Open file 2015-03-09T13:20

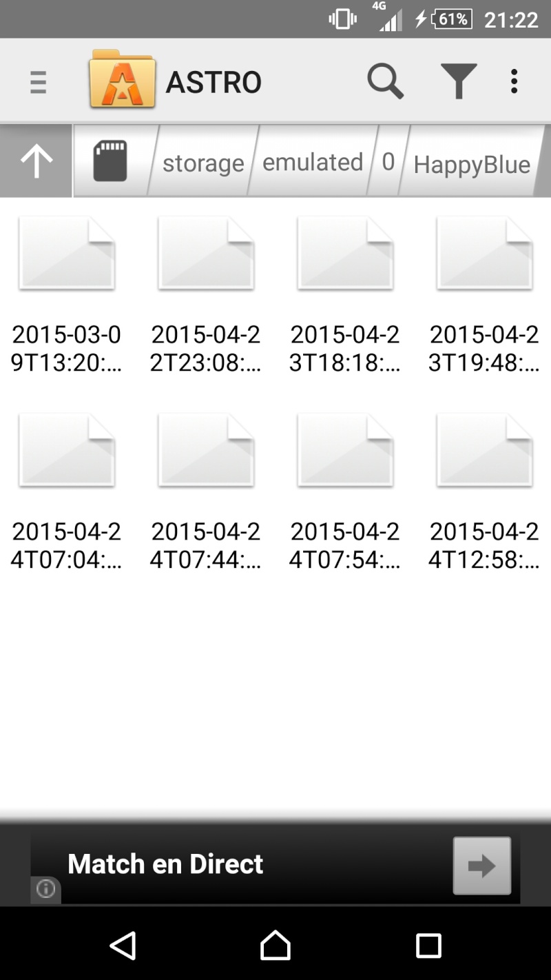tap(67, 295)
